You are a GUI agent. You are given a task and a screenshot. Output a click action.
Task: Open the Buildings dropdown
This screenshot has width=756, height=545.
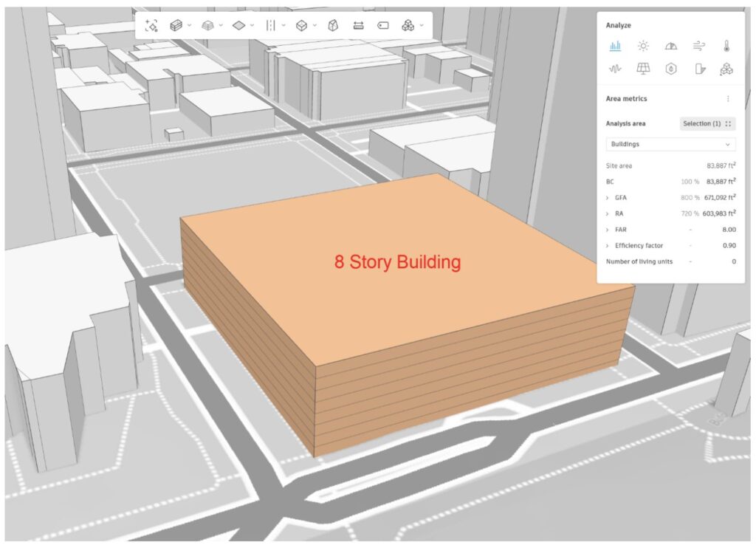point(670,145)
